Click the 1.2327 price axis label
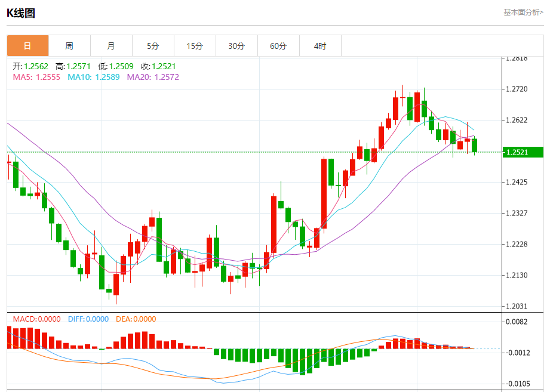 coord(517,213)
